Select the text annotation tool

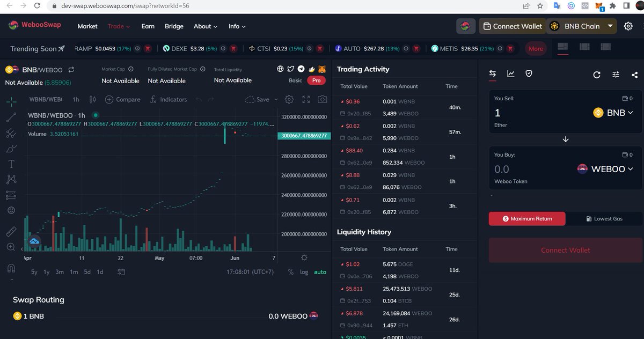(11, 164)
